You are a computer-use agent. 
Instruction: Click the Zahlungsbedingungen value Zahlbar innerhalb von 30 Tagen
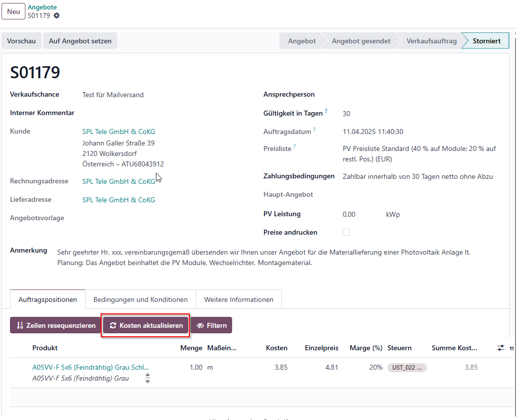tap(418, 176)
